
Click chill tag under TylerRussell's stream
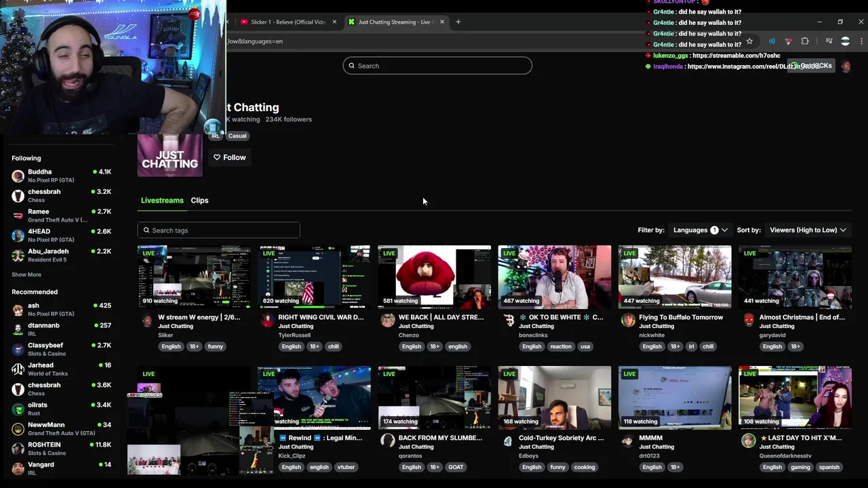click(334, 346)
